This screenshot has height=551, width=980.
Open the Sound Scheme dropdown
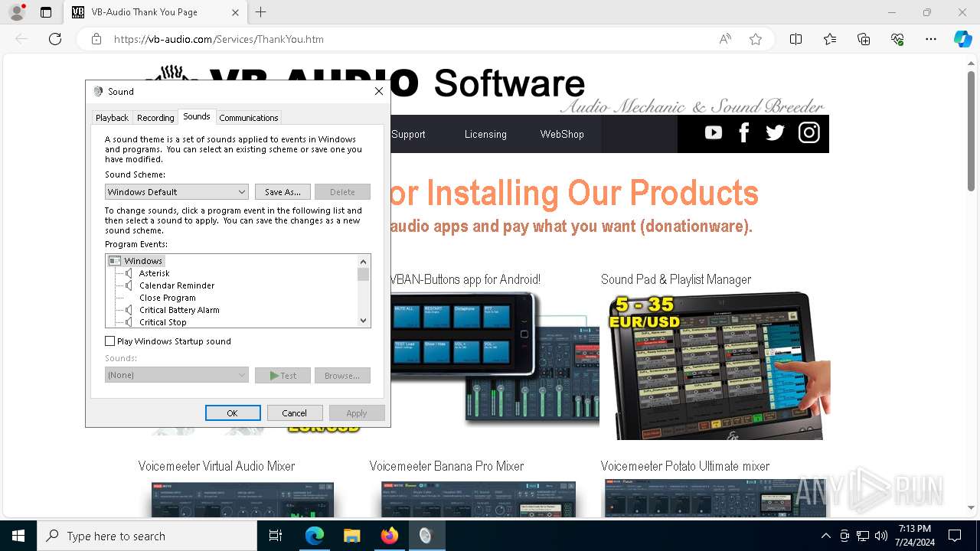176,192
